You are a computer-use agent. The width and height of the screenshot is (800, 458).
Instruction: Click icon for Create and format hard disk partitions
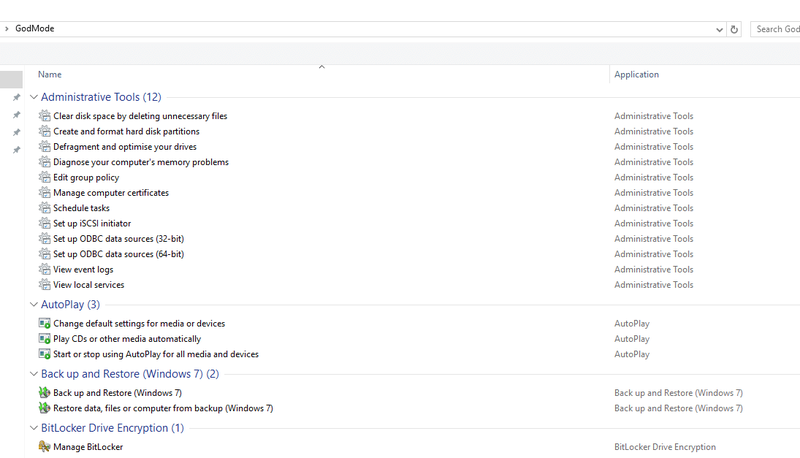(x=45, y=131)
